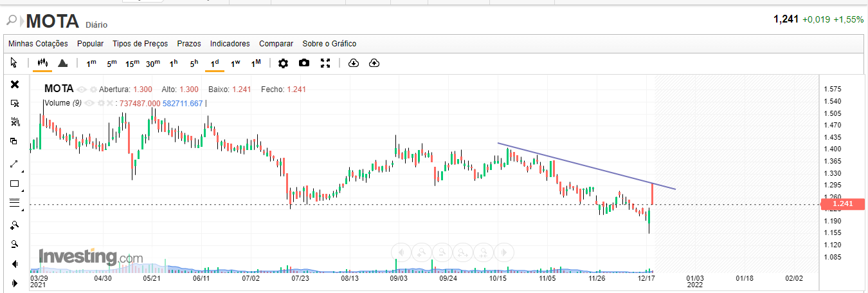Enter fullscreen chart mode
This screenshot has height=293, width=868.
(x=325, y=63)
